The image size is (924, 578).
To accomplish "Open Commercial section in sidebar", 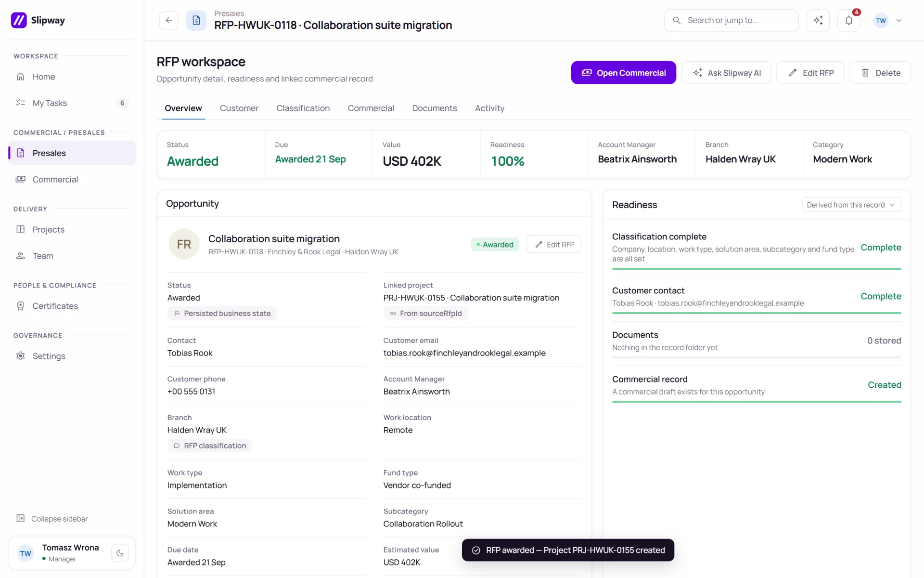I will (72, 179).
